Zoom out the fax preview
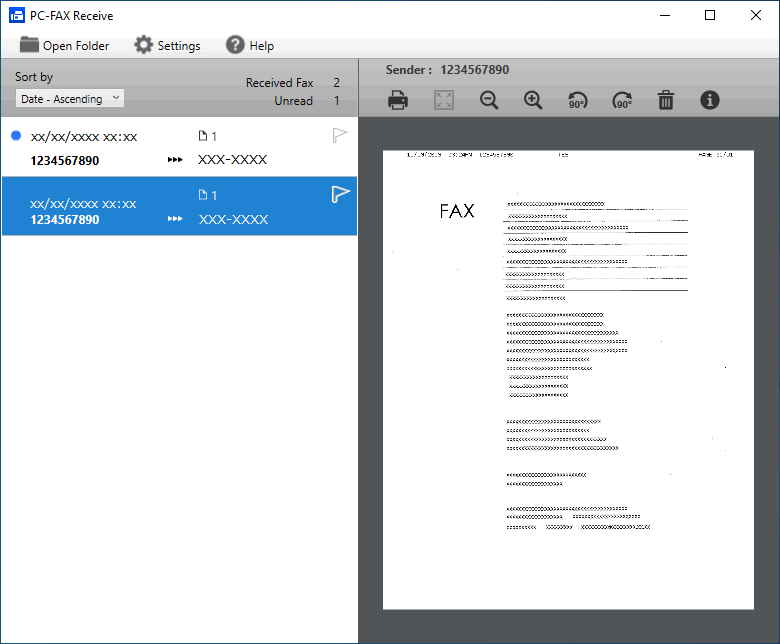 coord(489,100)
